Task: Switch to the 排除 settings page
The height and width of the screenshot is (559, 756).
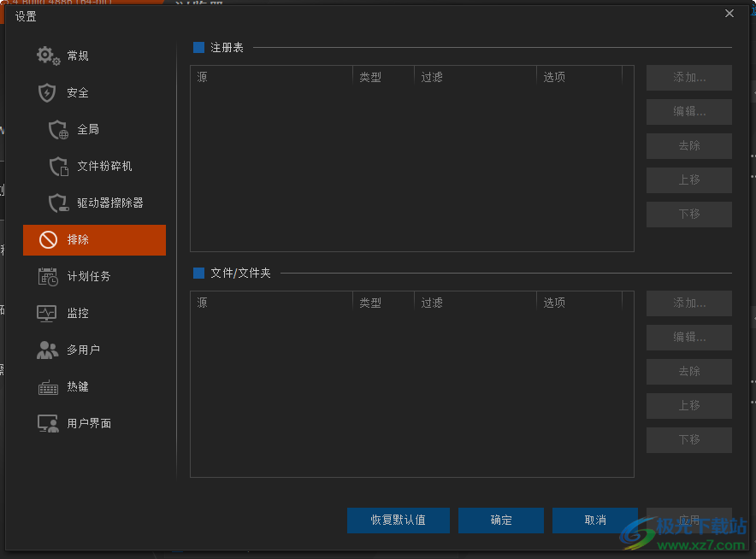Action: 94,240
